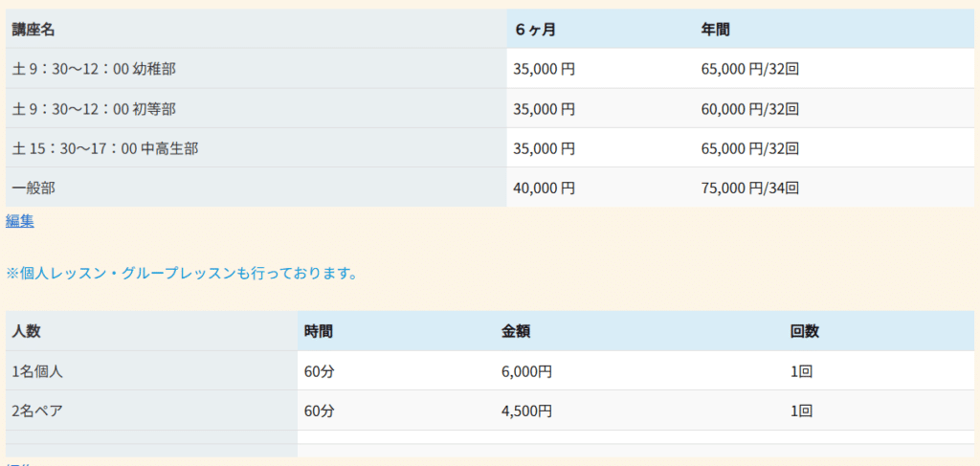The image size is (980, 466).
Task: Select the 中高生部 course name cell
Action: [x=105, y=148]
